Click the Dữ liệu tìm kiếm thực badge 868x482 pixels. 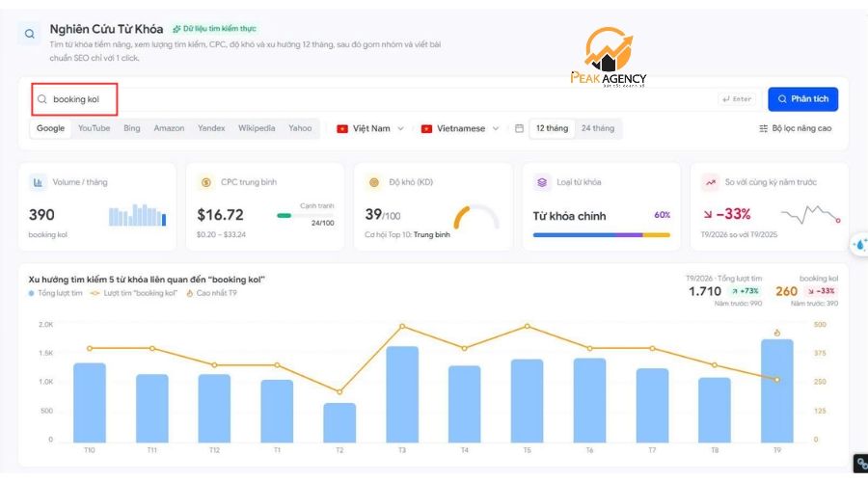214,29
